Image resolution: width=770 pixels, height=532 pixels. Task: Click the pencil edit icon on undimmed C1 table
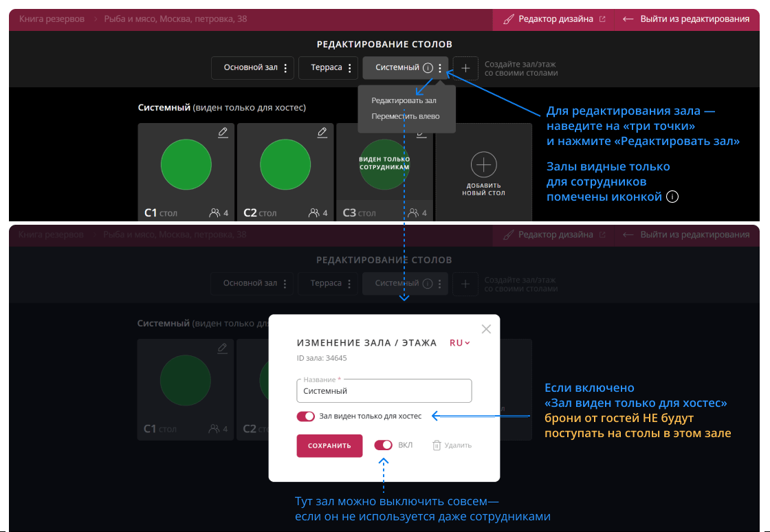222,132
